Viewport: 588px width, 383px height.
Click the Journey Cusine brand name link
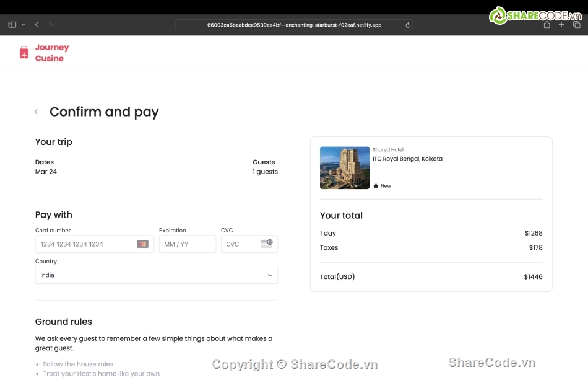point(51,53)
